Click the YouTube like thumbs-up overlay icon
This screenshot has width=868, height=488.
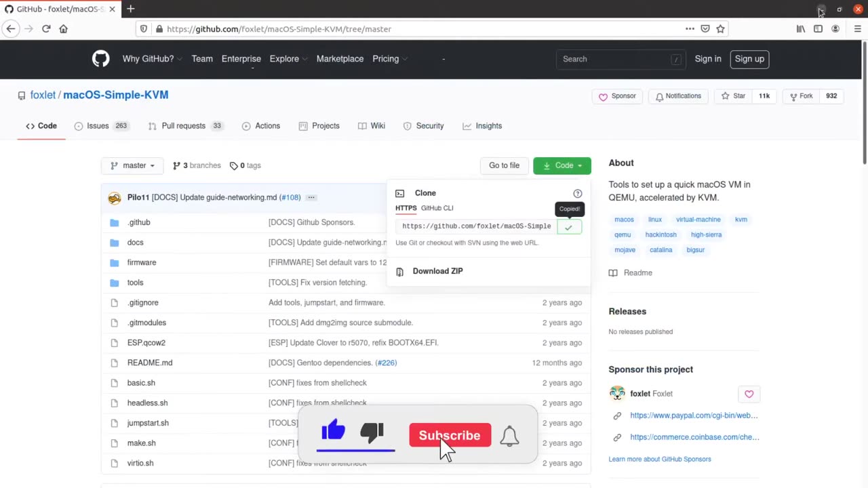333,431
